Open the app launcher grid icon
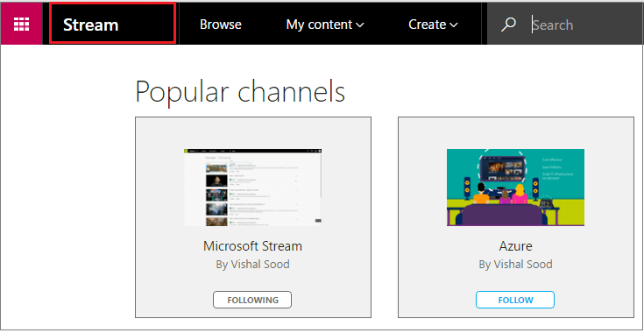 click(x=21, y=25)
